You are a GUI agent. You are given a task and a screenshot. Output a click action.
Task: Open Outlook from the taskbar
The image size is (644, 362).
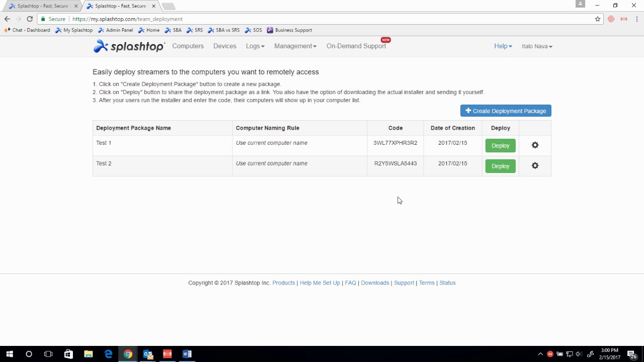click(148, 354)
